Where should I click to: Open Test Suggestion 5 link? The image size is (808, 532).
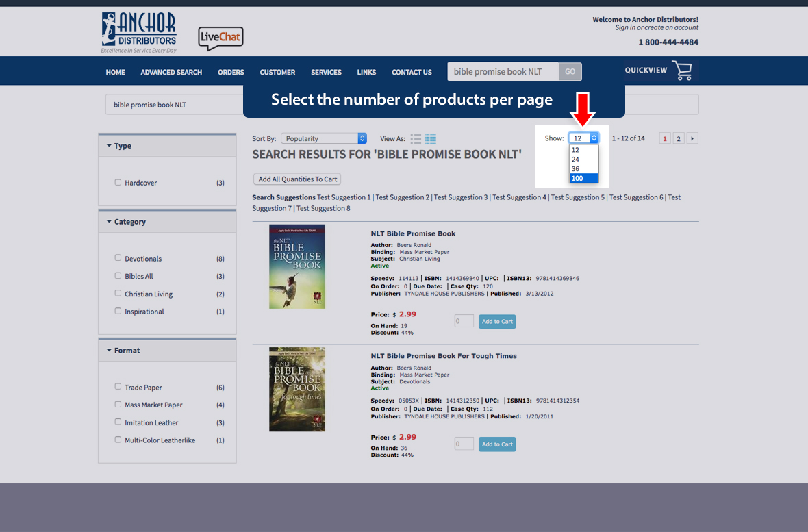[578, 197]
